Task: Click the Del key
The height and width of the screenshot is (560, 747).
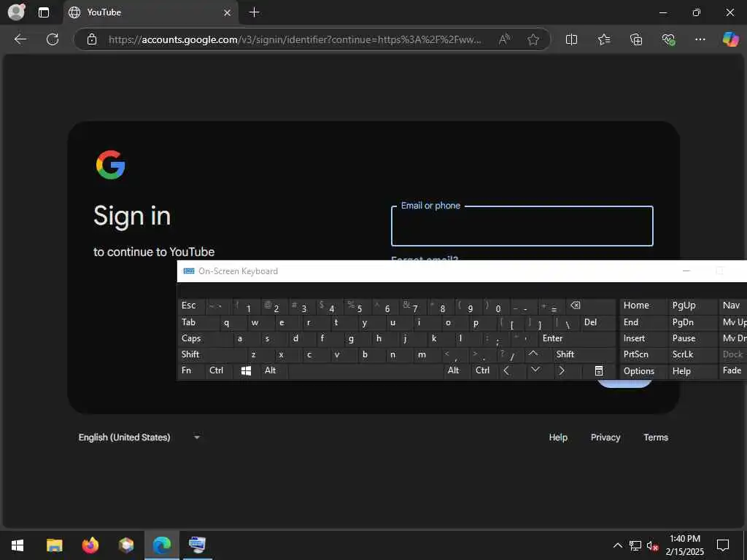Action: tap(597, 322)
